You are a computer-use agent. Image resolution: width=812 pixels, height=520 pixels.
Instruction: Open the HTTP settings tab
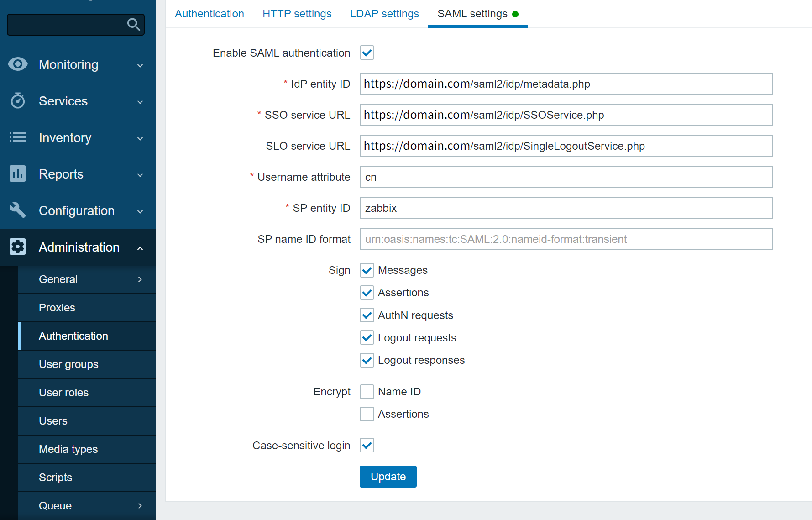click(x=297, y=14)
